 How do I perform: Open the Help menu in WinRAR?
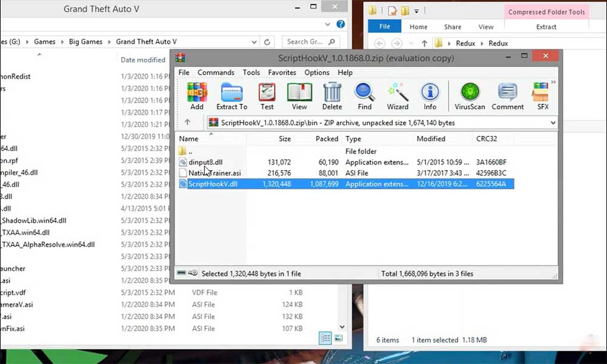pos(345,72)
